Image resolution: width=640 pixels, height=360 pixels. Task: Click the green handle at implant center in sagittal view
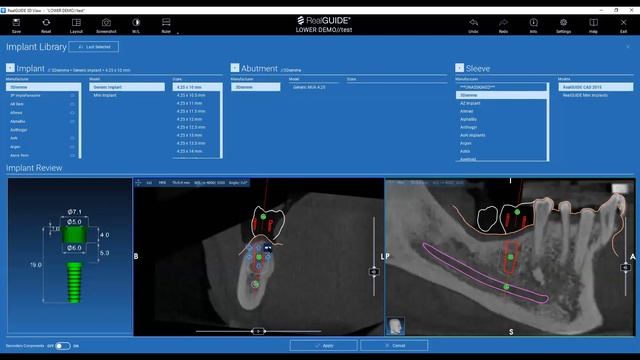(510, 257)
